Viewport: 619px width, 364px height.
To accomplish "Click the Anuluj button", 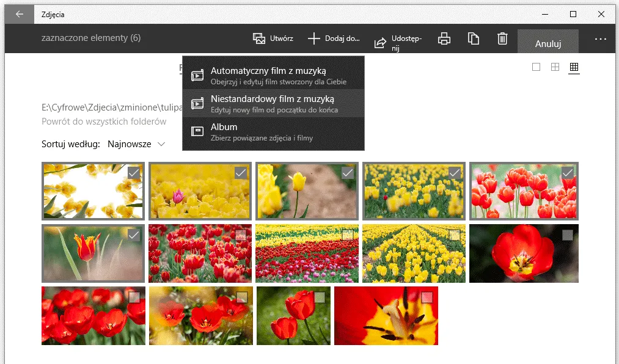I will [x=548, y=43].
